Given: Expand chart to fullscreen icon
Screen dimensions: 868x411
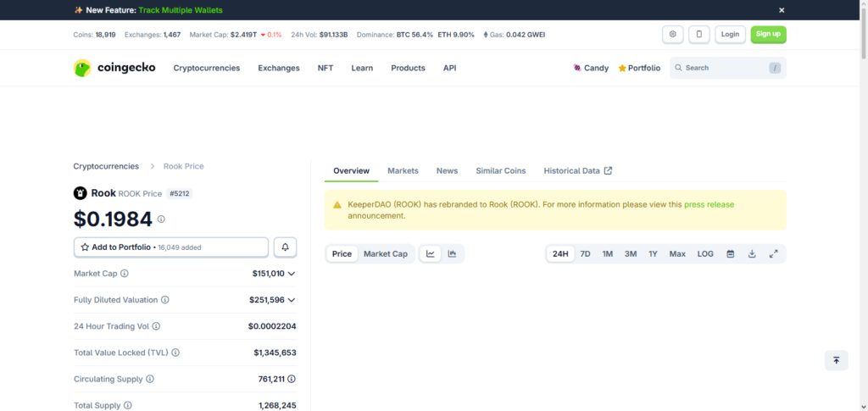Looking at the screenshot, I should tap(773, 254).
